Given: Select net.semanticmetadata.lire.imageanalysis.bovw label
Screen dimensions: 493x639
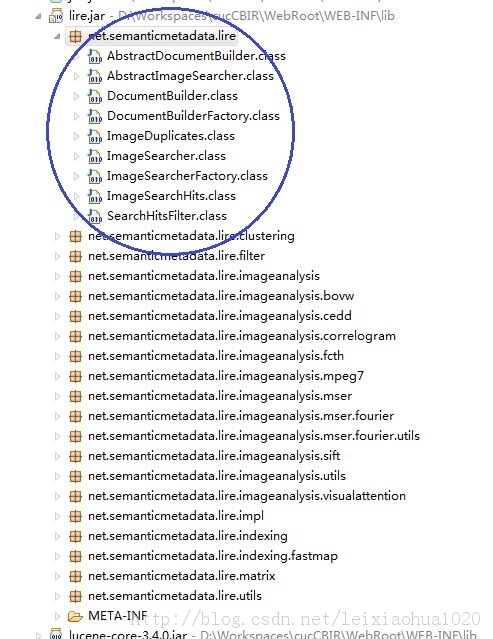Looking at the screenshot, I should (221, 296).
